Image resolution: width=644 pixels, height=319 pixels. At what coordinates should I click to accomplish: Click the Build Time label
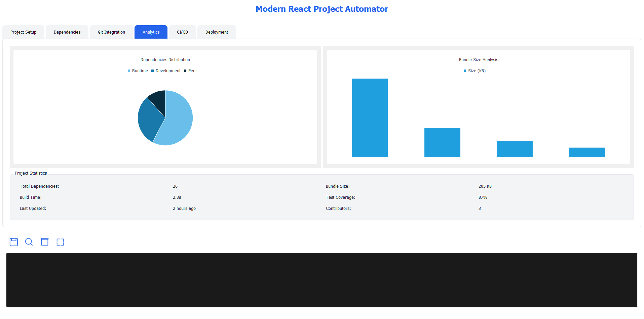(31, 197)
